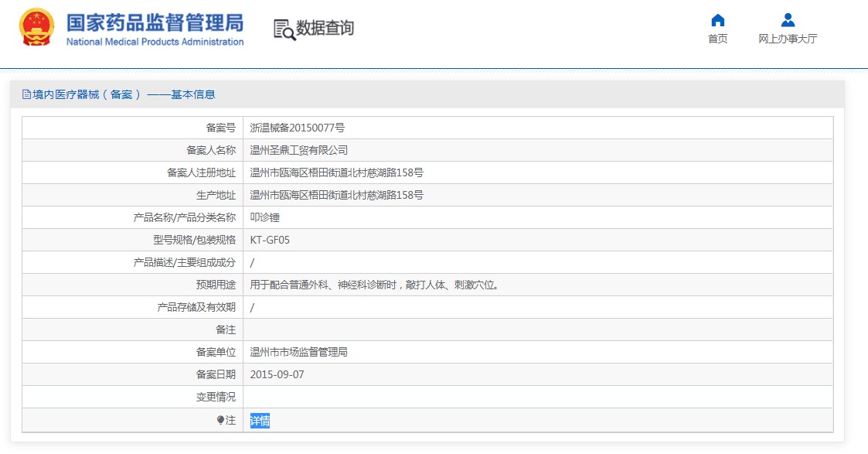Go to 首页 home icon

pyautogui.click(x=717, y=20)
